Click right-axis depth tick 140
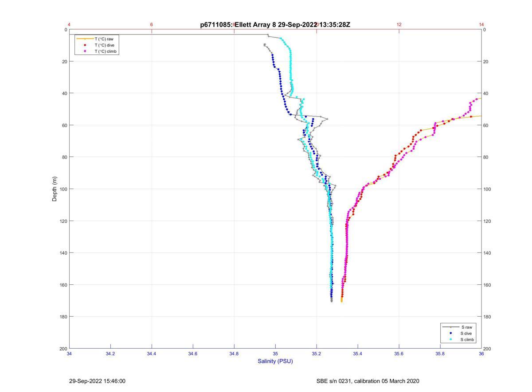This screenshot has width=532, height=392. point(487,253)
